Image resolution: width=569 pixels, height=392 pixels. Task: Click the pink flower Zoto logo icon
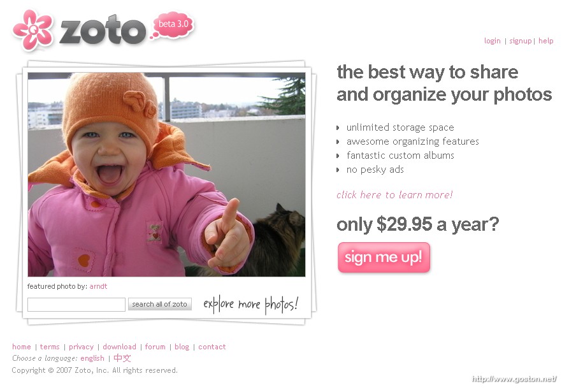[x=32, y=30]
